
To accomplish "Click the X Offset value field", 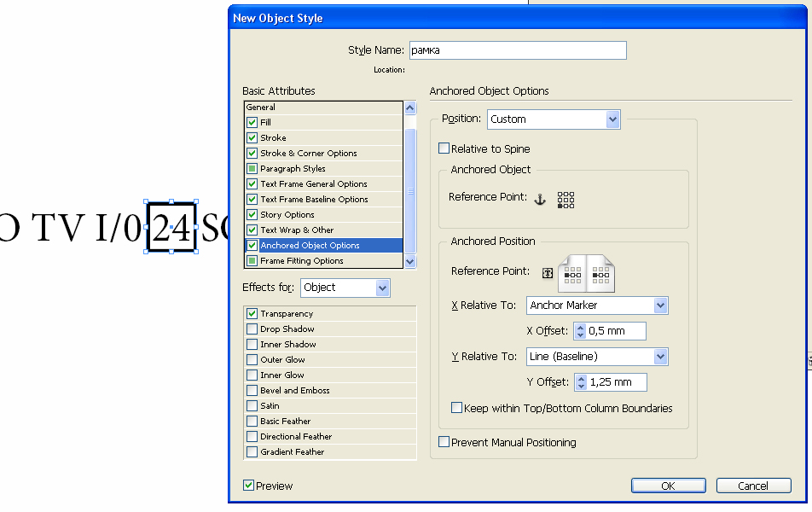I will (x=616, y=331).
